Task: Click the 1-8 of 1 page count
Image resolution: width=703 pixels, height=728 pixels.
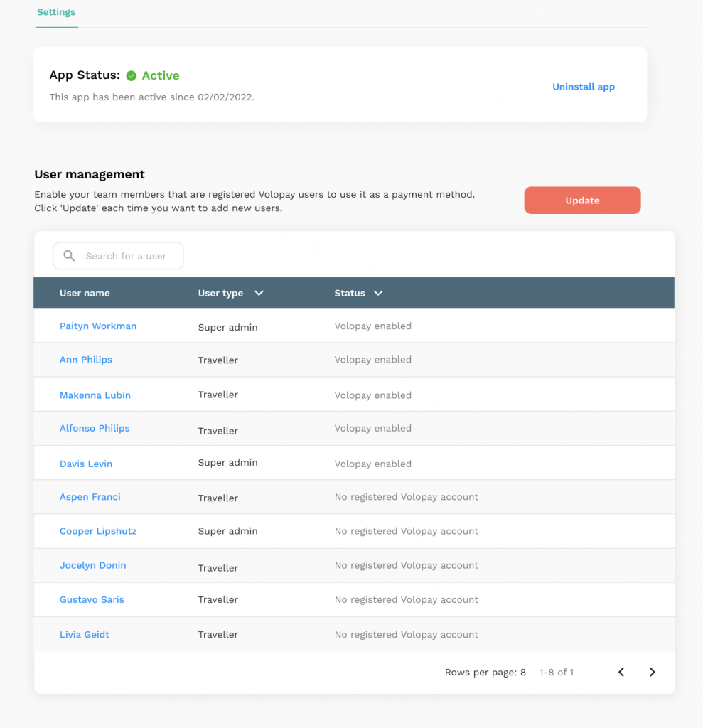Action: pos(557,673)
